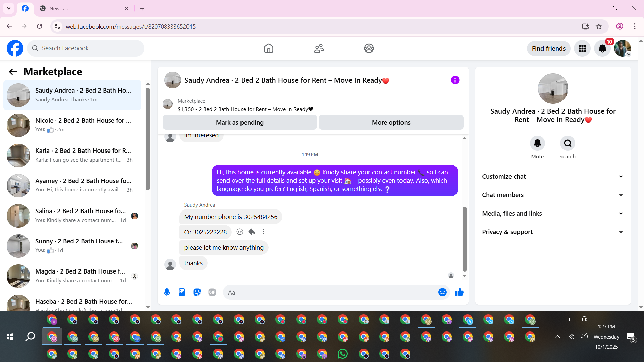
Task: Go to Facebook Home tab
Action: [x=268, y=48]
